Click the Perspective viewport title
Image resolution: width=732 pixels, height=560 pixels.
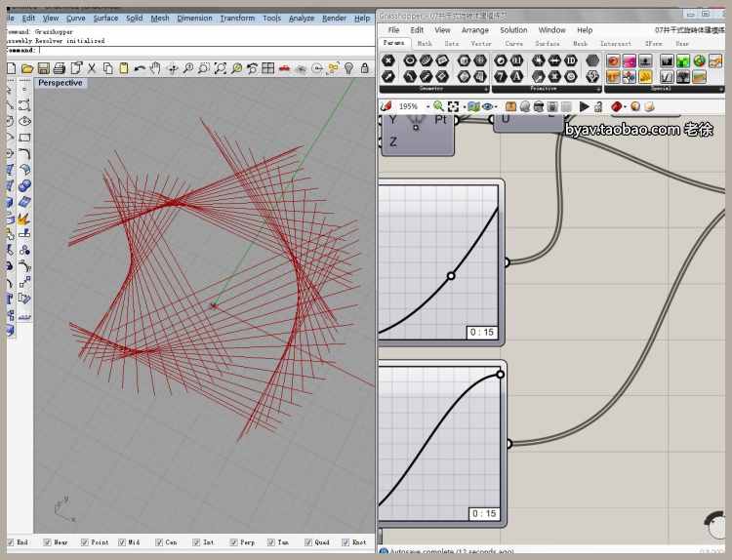(61, 83)
